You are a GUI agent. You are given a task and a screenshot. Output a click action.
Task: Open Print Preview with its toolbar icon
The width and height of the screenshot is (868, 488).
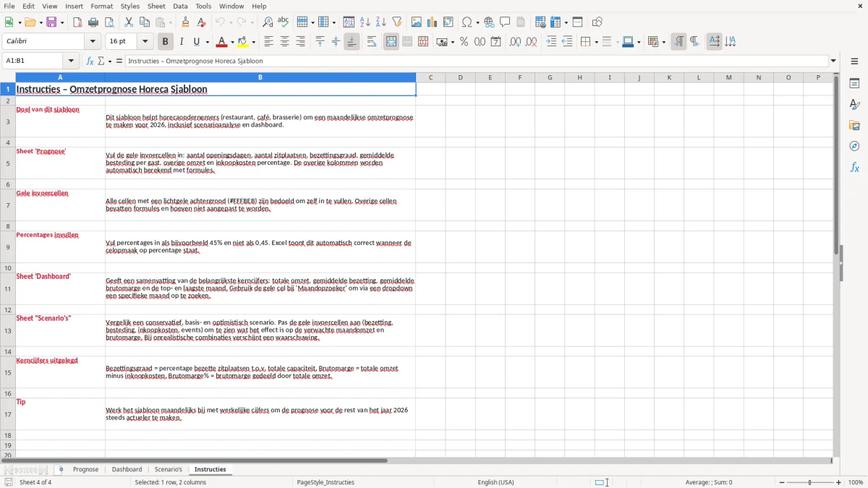109,22
